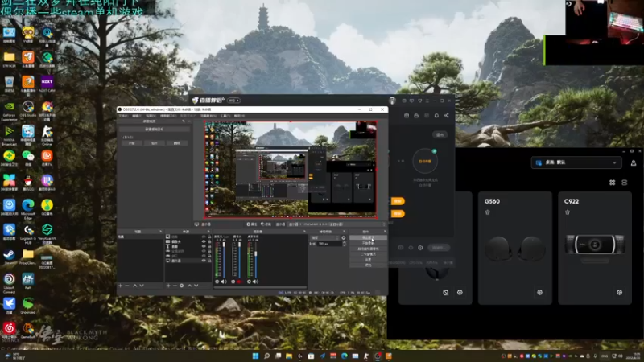Open G560 speaker settings gear
644x362 pixels.
[x=539, y=292]
